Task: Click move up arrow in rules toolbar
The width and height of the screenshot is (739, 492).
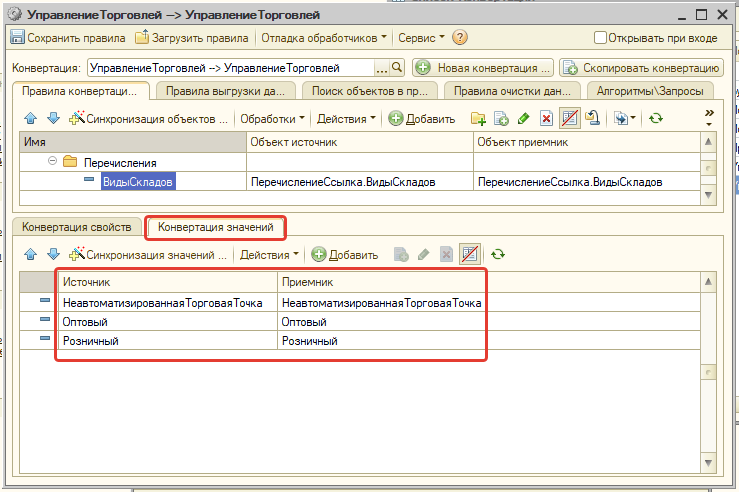Action: [31, 118]
